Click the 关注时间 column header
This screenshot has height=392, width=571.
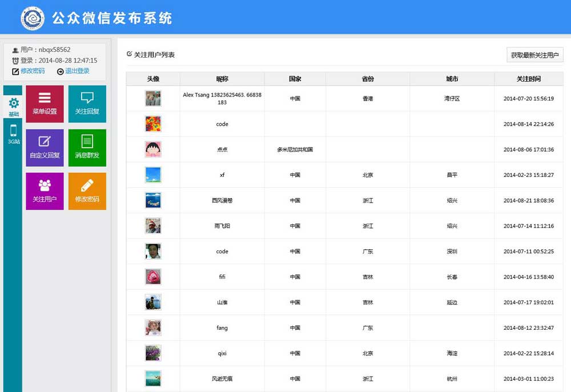[528, 79]
